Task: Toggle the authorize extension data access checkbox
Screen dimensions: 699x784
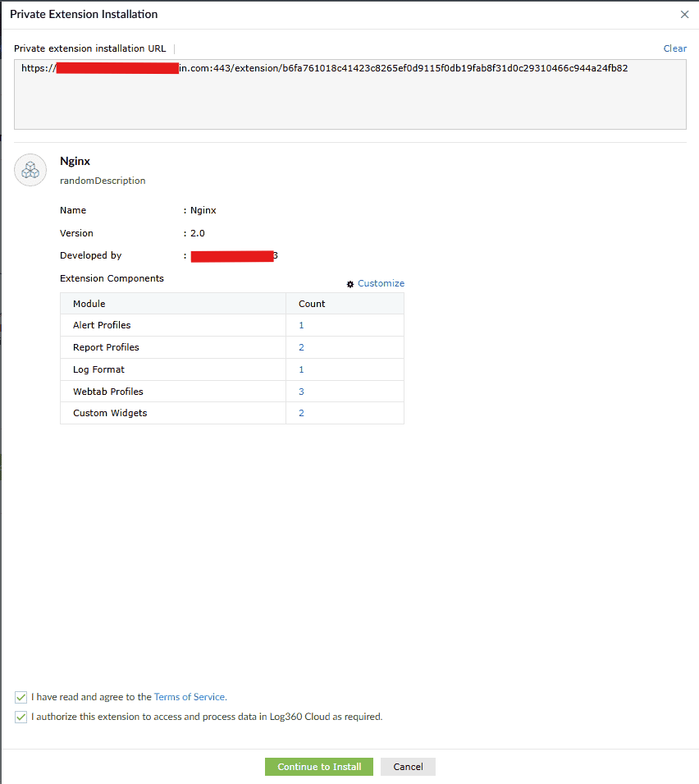Action: [x=21, y=717]
